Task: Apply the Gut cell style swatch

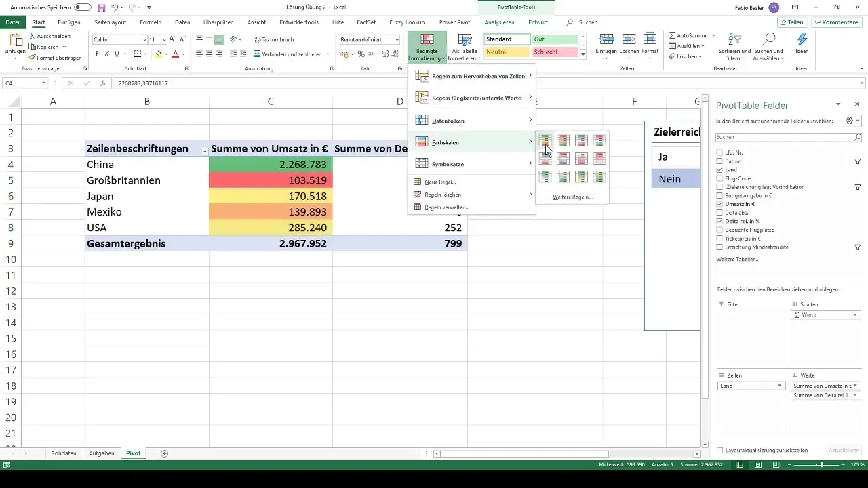Action: click(555, 39)
